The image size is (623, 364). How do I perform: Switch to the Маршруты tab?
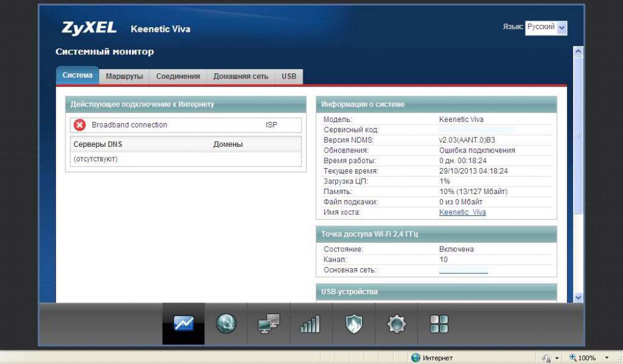(125, 77)
